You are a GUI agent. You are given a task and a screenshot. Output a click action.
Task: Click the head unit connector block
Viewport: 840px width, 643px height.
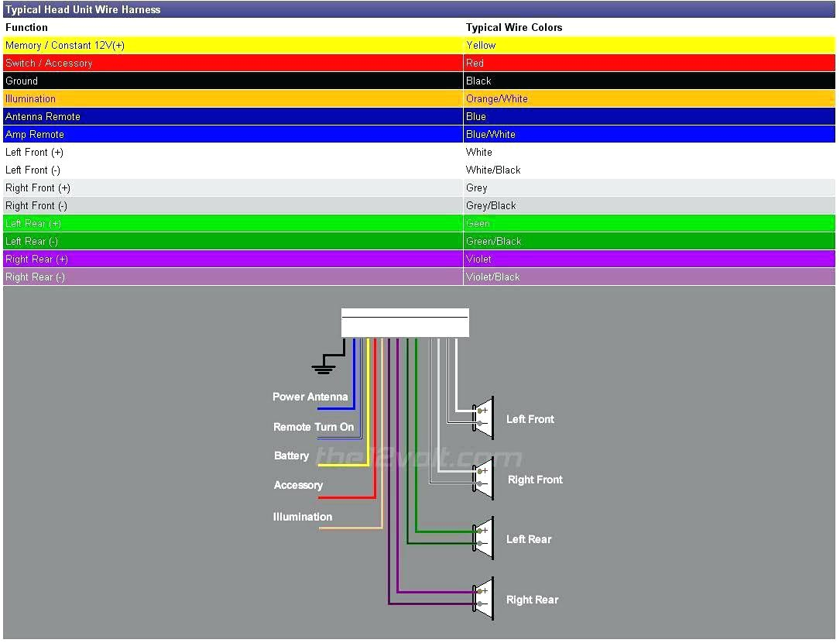[x=404, y=322]
